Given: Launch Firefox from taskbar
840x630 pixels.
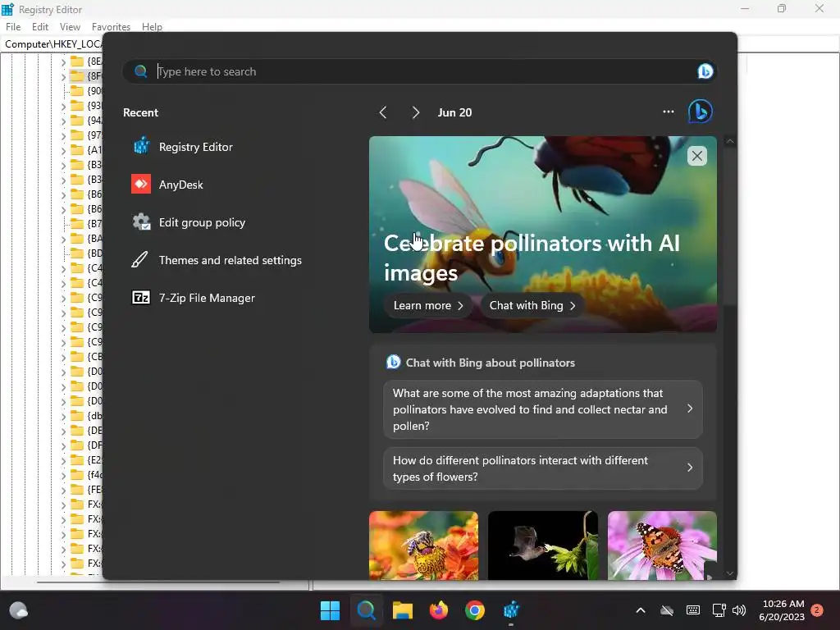Looking at the screenshot, I should coord(439,610).
